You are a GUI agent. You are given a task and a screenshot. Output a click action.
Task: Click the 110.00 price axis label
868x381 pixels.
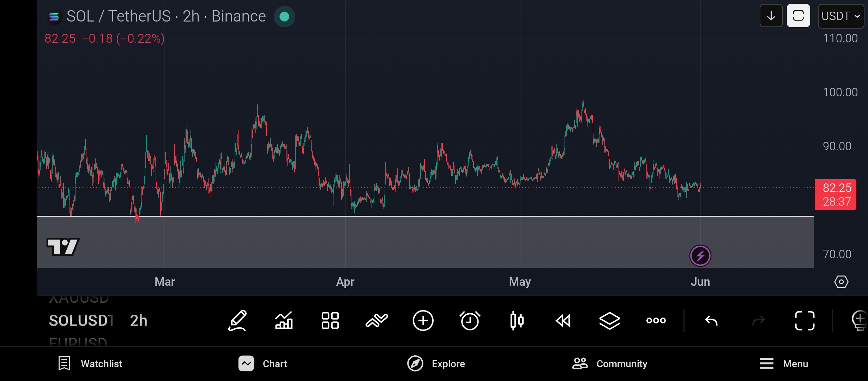(x=840, y=38)
